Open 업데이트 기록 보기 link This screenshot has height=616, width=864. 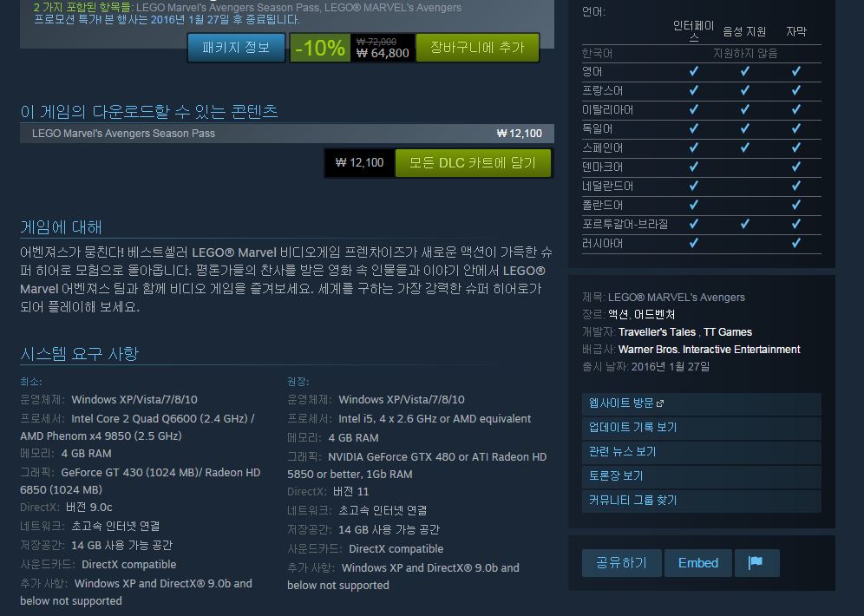(x=702, y=428)
